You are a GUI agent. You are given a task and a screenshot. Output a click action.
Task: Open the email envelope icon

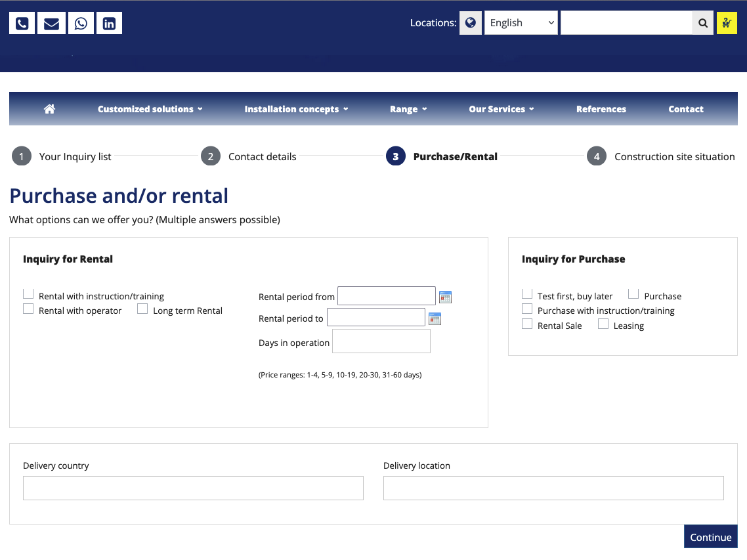click(51, 24)
